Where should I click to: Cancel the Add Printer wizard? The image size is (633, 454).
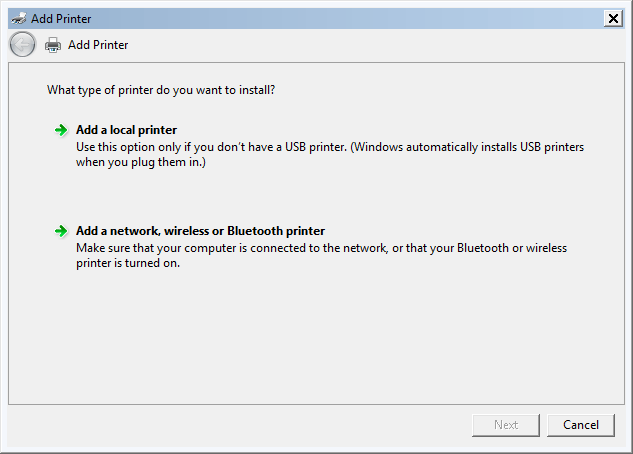581,425
